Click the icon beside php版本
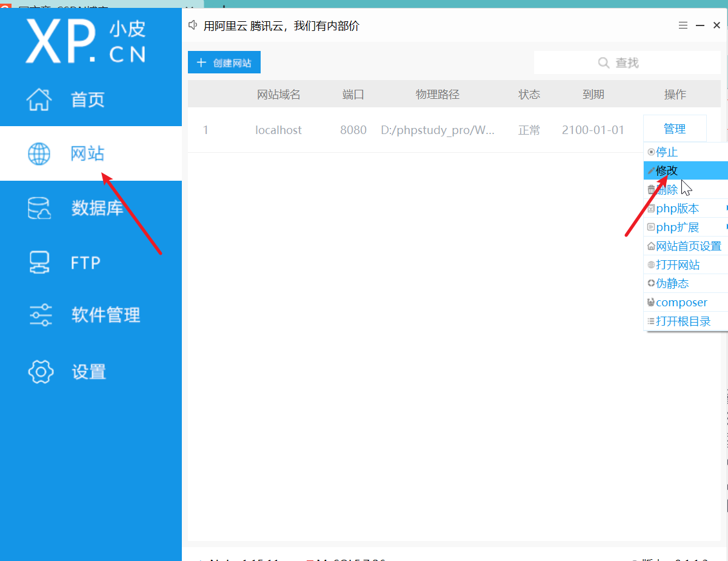Viewport: 728px width, 561px height. tap(651, 209)
